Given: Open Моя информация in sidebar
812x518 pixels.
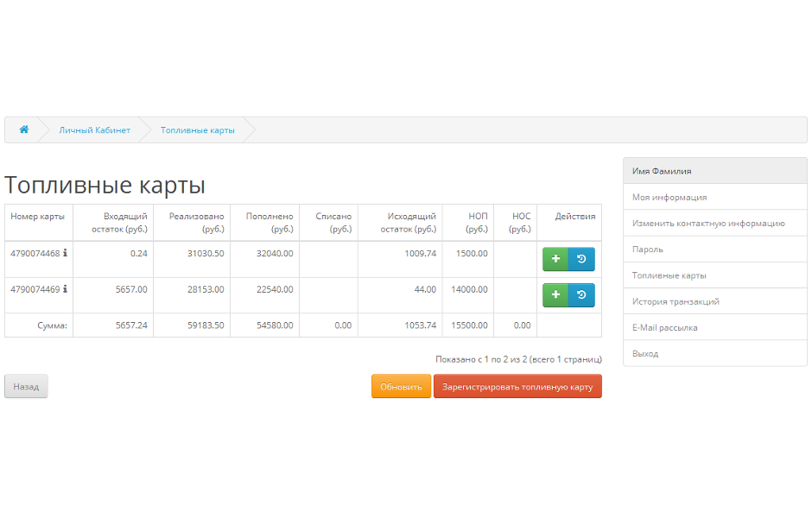Looking at the screenshot, I should [715, 197].
